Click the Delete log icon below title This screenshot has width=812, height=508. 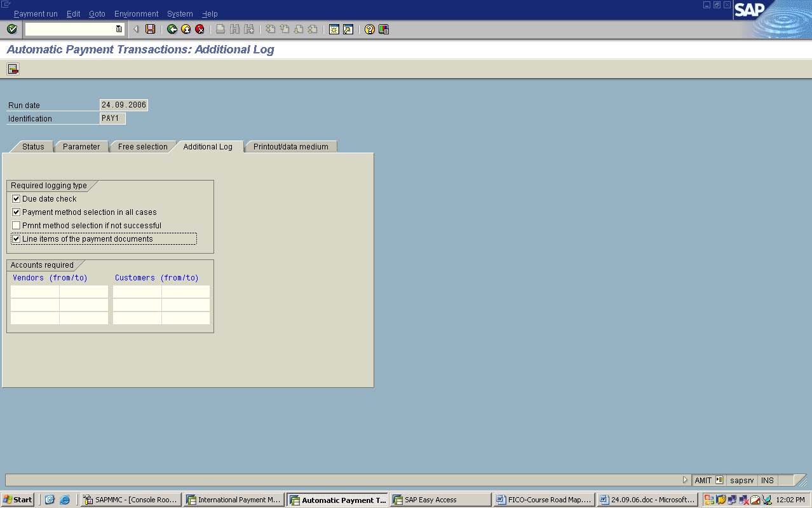[x=13, y=69]
